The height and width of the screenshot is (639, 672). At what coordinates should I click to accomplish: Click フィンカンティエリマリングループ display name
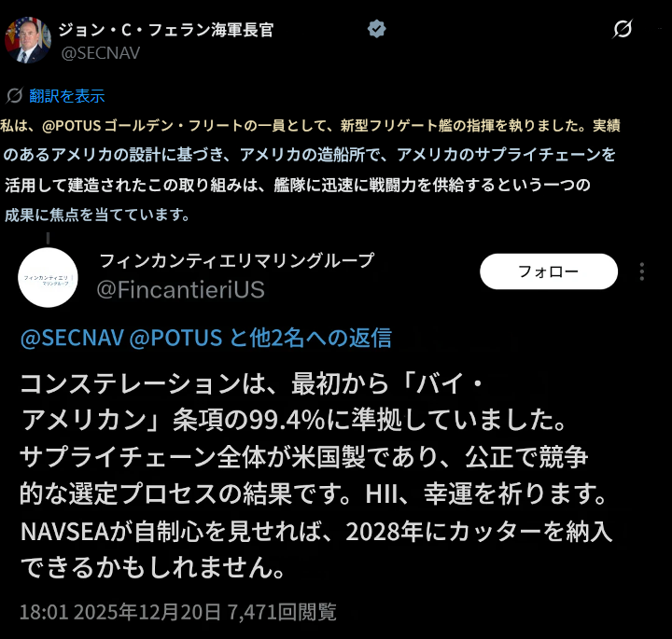pos(237,260)
